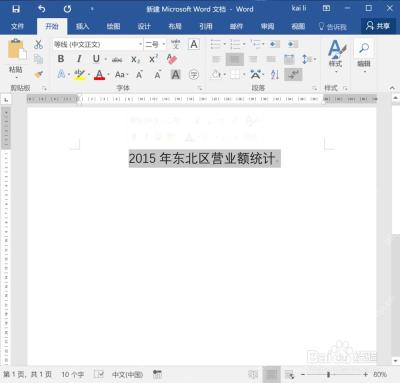The width and height of the screenshot is (400, 383).
Task: Increase paragraph indent
Action: click(x=293, y=44)
